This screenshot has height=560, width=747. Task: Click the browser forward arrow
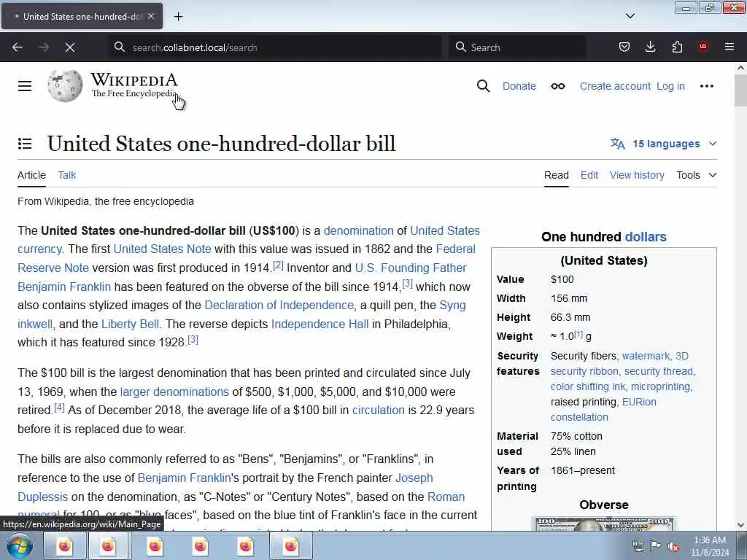(x=43, y=47)
